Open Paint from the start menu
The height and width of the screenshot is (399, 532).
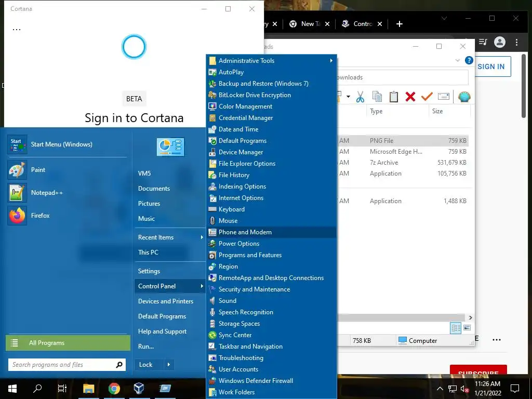(x=67, y=170)
